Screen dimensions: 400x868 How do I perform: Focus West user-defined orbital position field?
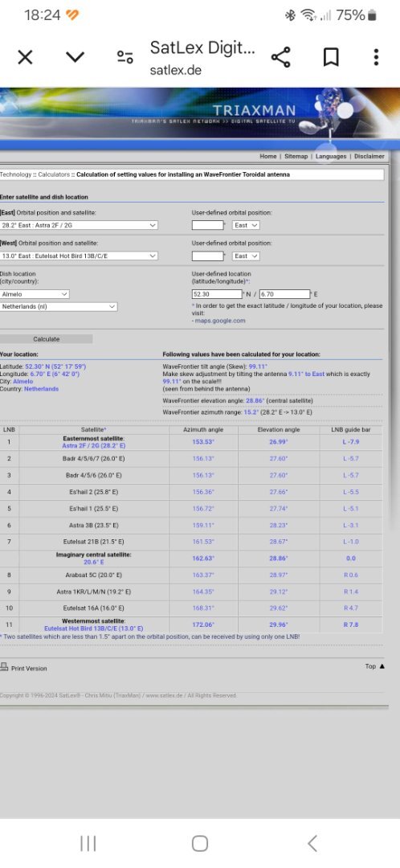click(x=207, y=256)
